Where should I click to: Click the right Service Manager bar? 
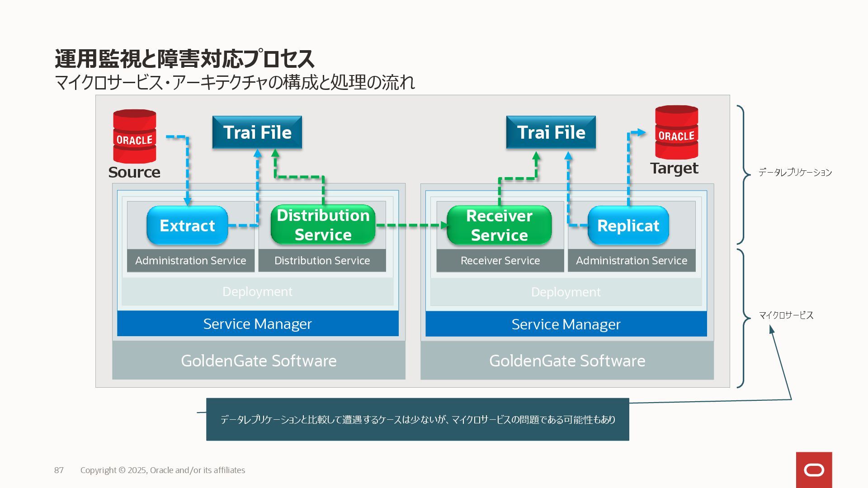point(566,324)
